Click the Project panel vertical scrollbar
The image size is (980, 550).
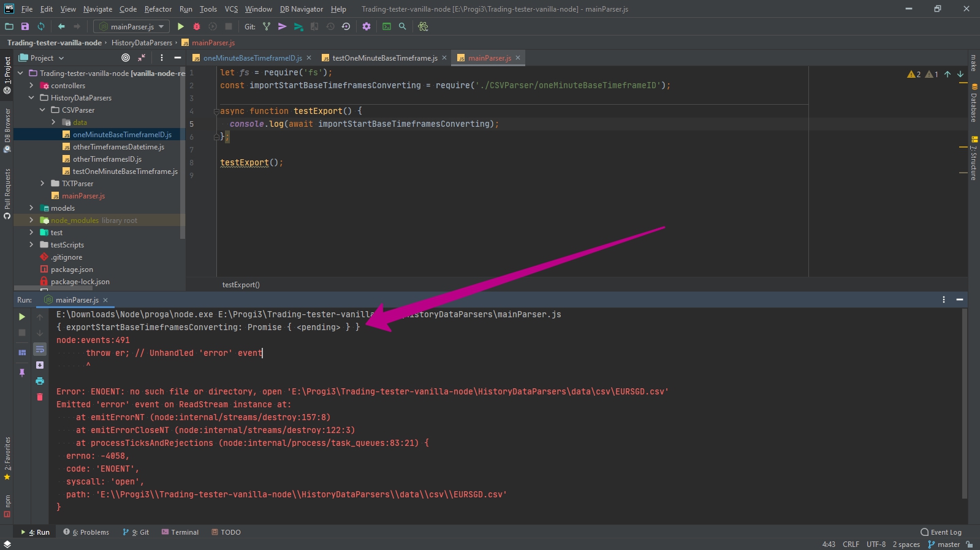(x=183, y=153)
